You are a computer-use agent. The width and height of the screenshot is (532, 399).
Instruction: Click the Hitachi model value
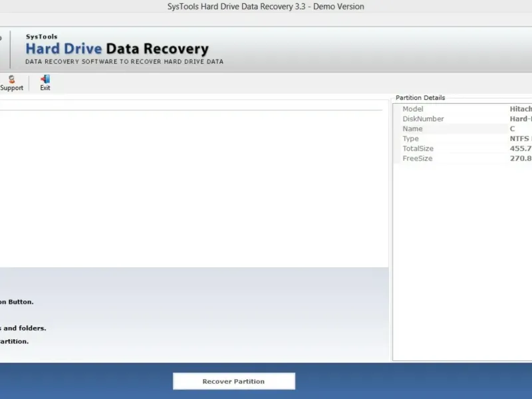tap(521, 109)
